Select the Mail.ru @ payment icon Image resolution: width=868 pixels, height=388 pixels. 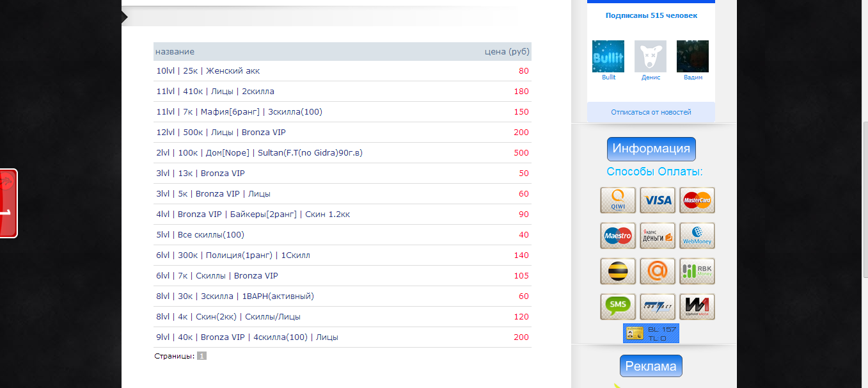coord(658,271)
